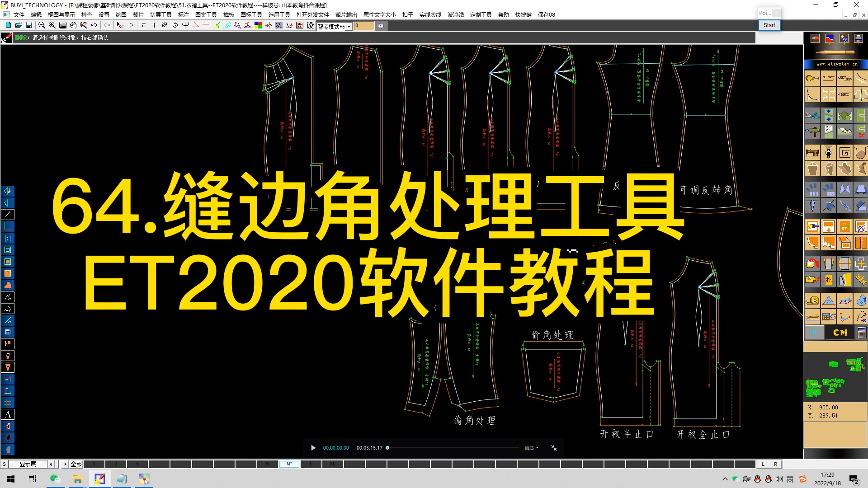Open the 推板 menu
Screen dimensions: 868x488
(x=229, y=14)
